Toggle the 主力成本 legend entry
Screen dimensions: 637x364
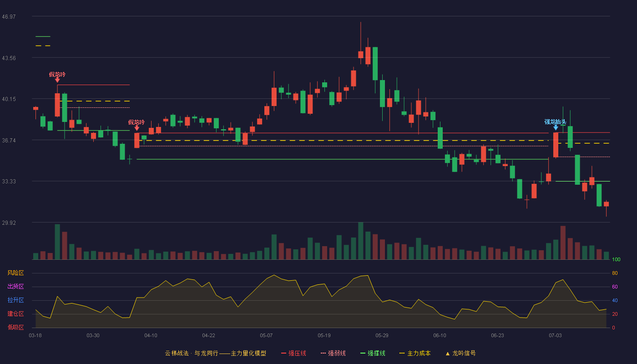pyautogui.click(x=415, y=353)
